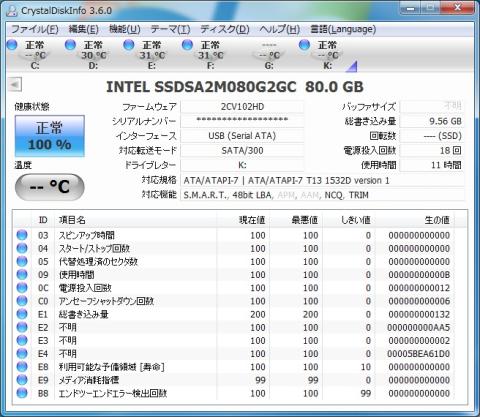Open the 言語(Language) menu
Screen dimensions: 480x417
pyautogui.click(x=343, y=29)
